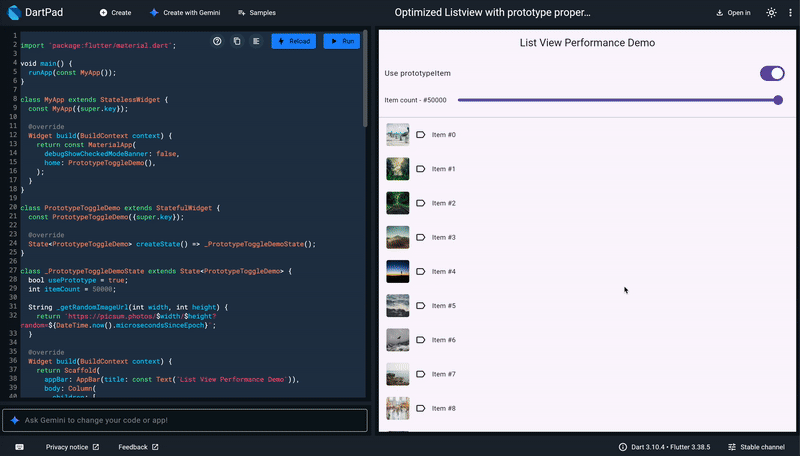
Task: Click the Item count slider handle
Action: [778, 100]
